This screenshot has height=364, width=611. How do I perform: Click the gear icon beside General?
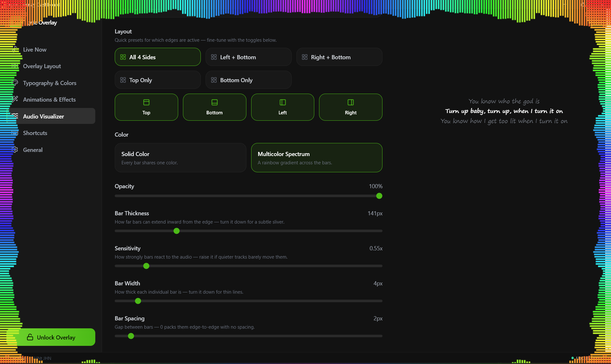coord(15,150)
